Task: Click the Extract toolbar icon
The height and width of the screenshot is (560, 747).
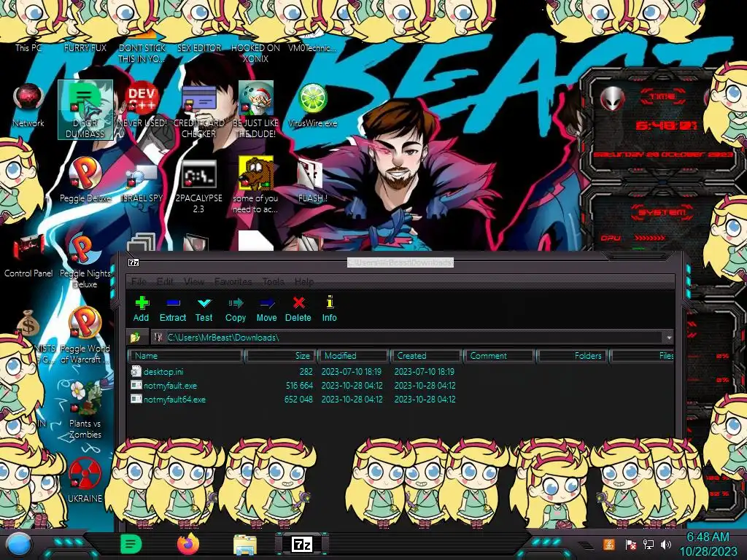Action: click(x=172, y=308)
